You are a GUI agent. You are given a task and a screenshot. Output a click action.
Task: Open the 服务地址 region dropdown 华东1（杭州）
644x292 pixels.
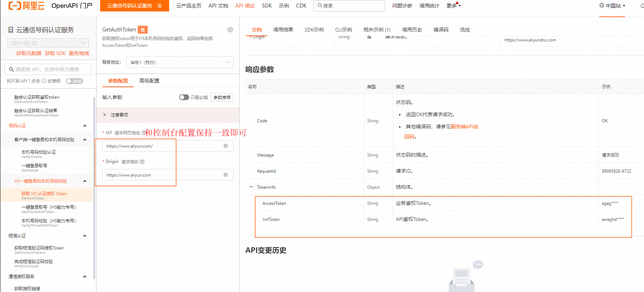click(180, 62)
